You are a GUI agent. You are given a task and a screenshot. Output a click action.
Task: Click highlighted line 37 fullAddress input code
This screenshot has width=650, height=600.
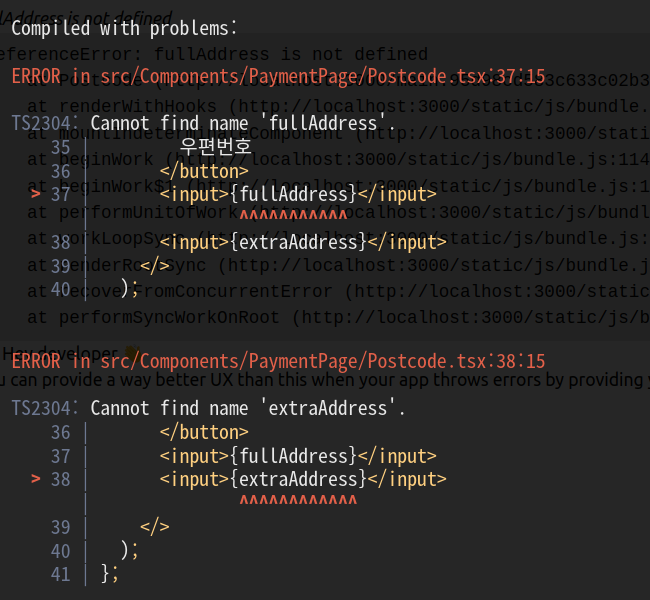(298, 194)
